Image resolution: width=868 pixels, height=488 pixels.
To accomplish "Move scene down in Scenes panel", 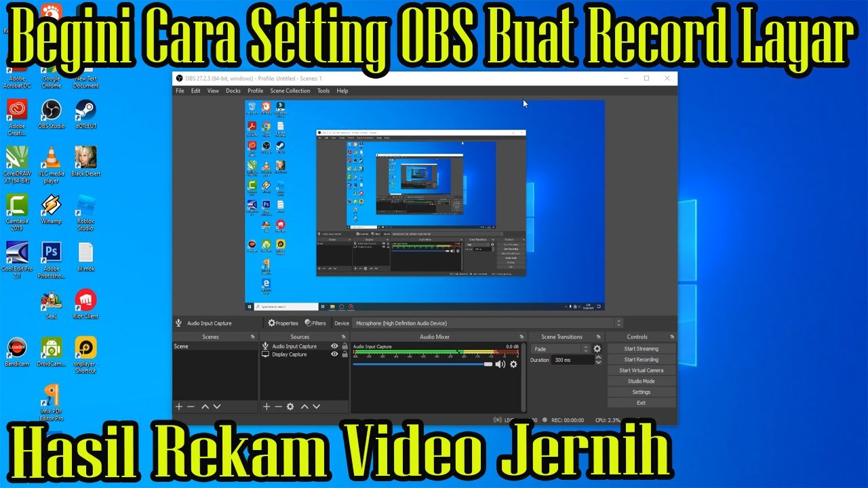I will point(217,407).
